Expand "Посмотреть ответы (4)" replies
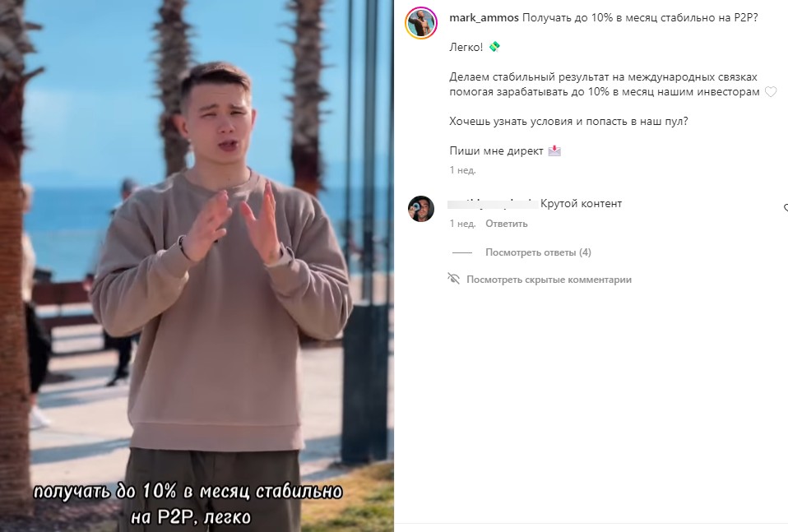The image size is (788, 532). [x=538, y=252]
